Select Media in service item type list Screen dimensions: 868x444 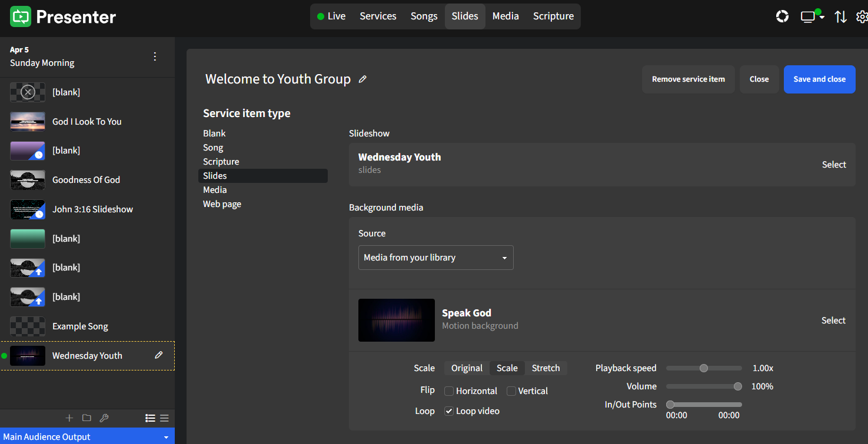point(215,190)
